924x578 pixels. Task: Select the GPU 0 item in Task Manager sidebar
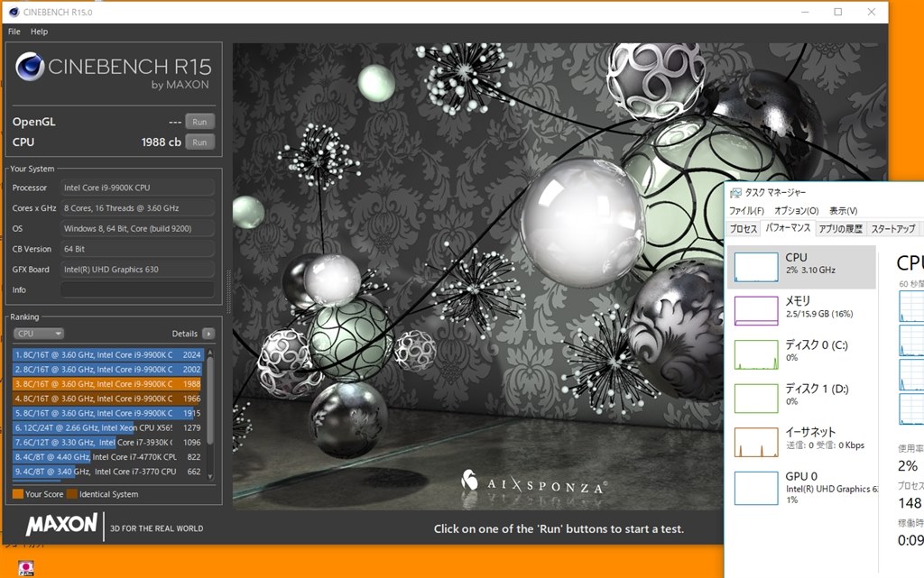(801, 488)
